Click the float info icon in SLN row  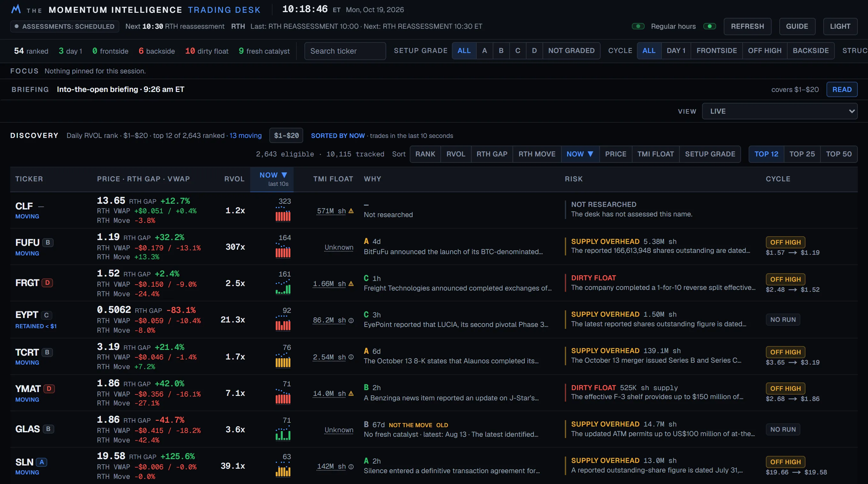click(351, 466)
